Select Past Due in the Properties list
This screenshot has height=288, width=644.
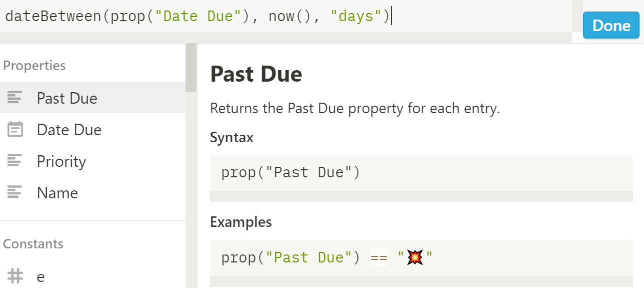[x=92, y=98]
